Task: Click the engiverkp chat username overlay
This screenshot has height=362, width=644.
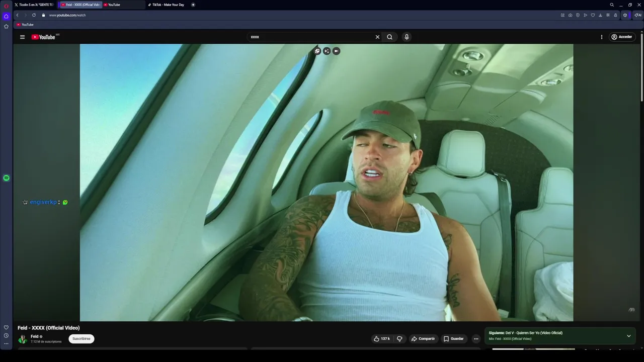Action: point(43,202)
